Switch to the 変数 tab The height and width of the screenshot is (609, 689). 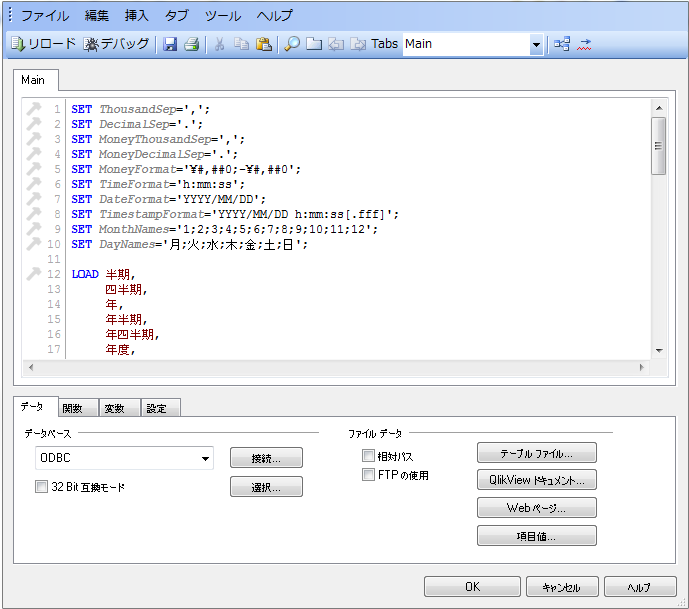120,408
